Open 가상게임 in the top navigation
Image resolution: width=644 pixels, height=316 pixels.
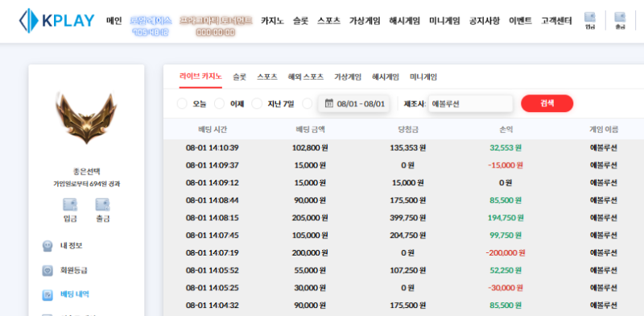365,21
